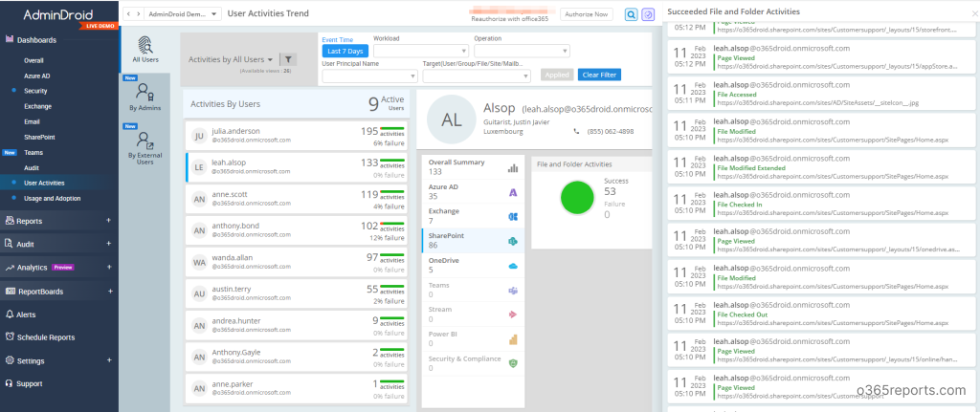The width and height of the screenshot is (980, 412).
Task: Open the Overall dashboard in sidebar
Action: [x=33, y=60]
